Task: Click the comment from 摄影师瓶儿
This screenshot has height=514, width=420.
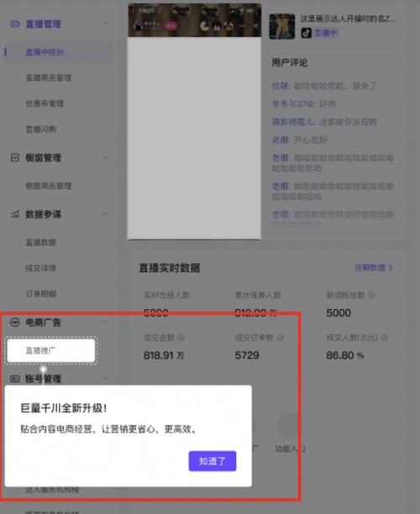Action: [x=324, y=122]
